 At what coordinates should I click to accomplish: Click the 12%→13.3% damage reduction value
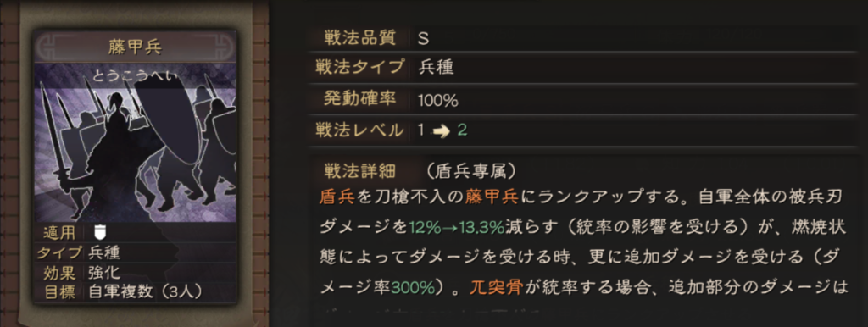(457, 227)
